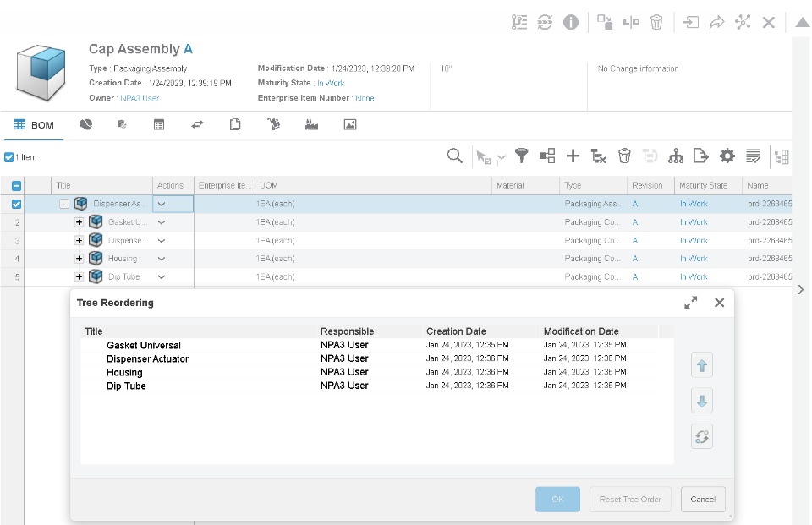Click the circular arrows button below the down arrow
Image resolution: width=812 pixels, height=525 pixels.
click(702, 436)
